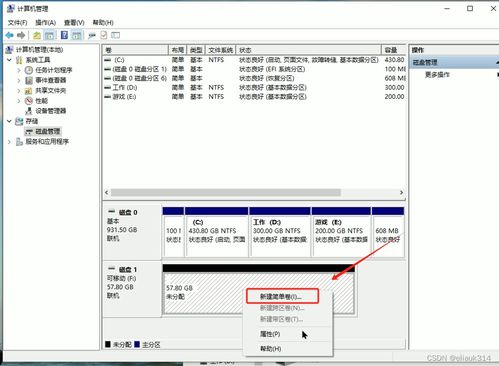Select the 工作 (D:) partition block
The image size is (499, 366).
tap(280, 232)
